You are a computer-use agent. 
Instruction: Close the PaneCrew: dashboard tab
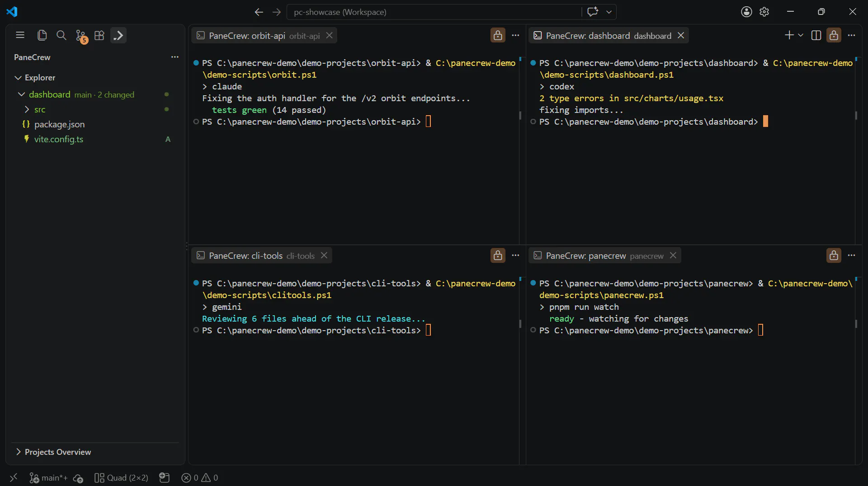click(681, 35)
